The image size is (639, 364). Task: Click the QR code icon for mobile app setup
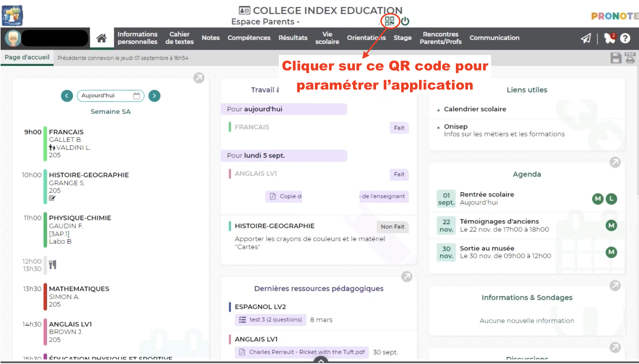pos(389,21)
